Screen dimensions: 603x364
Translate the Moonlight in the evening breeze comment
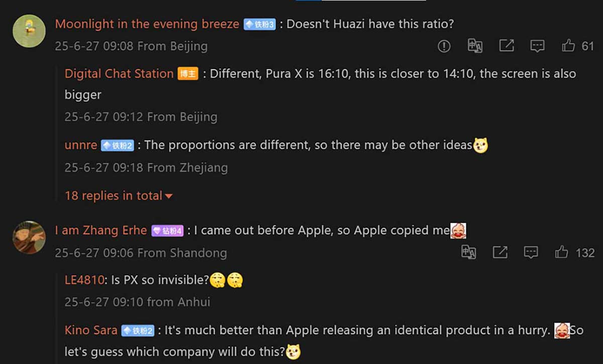475,46
